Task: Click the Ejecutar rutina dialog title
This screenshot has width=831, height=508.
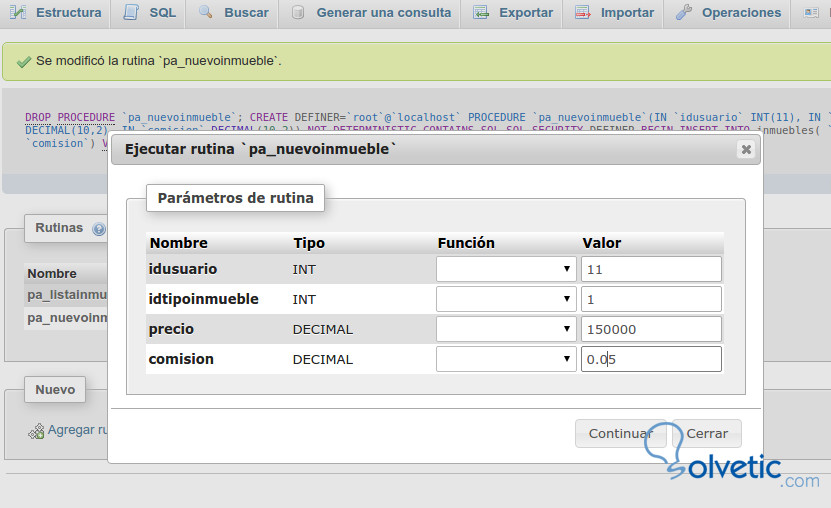Action: [260, 149]
